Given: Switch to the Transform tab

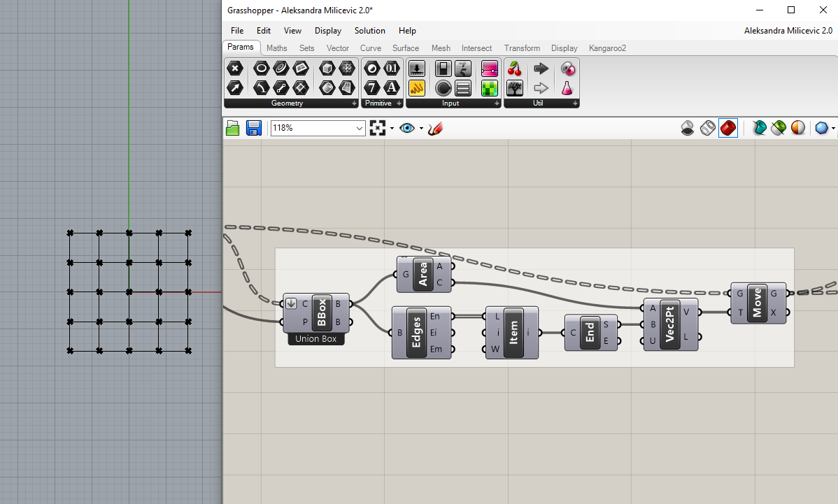Looking at the screenshot, I should (522, 48).
